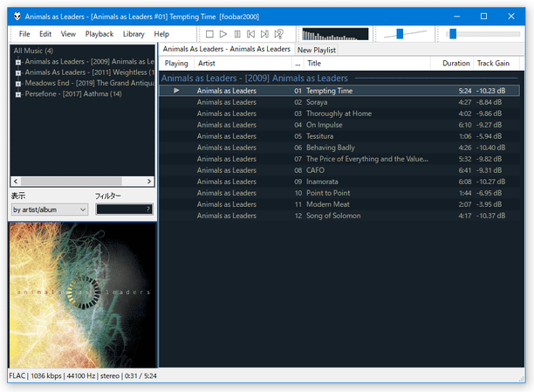Pause playback with the Pause button
534x392 pixels.
coord(237,34)
